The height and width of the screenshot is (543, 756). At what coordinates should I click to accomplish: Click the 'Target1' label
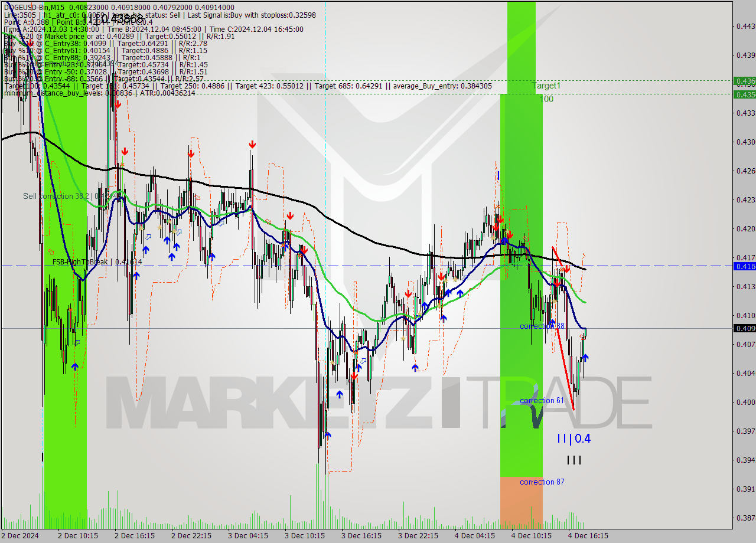(x=546, y=86)
